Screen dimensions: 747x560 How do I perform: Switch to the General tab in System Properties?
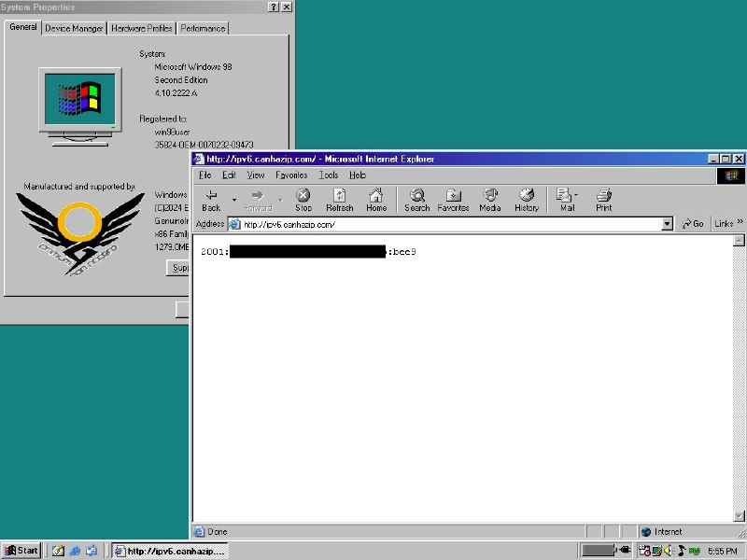click(22, 27)
